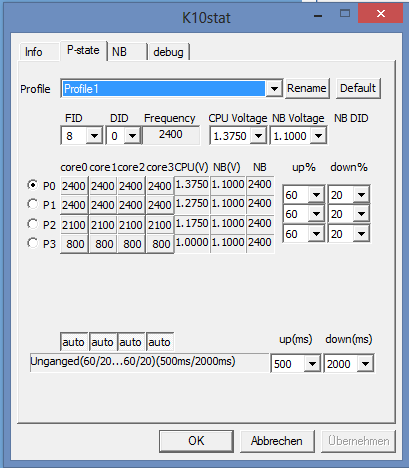Click P3 core2 800 button
Screen dimensions: 409x468
[131, 244]
